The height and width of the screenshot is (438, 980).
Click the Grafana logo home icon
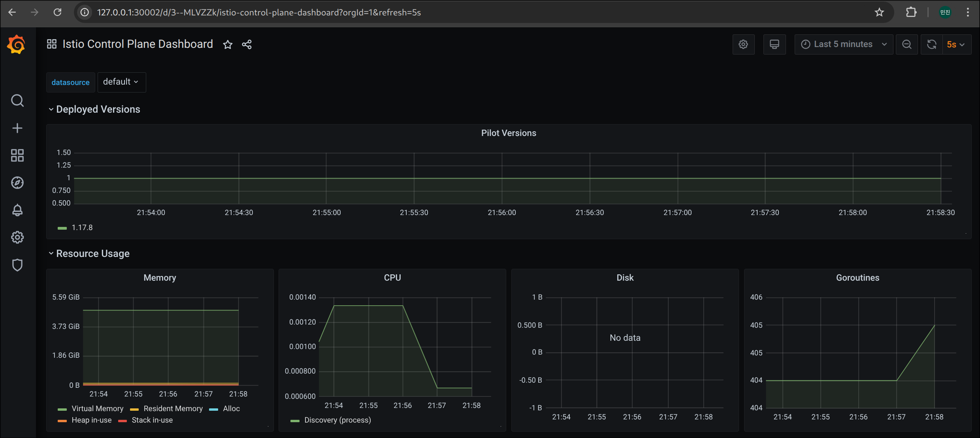click(x=17, y=44)
